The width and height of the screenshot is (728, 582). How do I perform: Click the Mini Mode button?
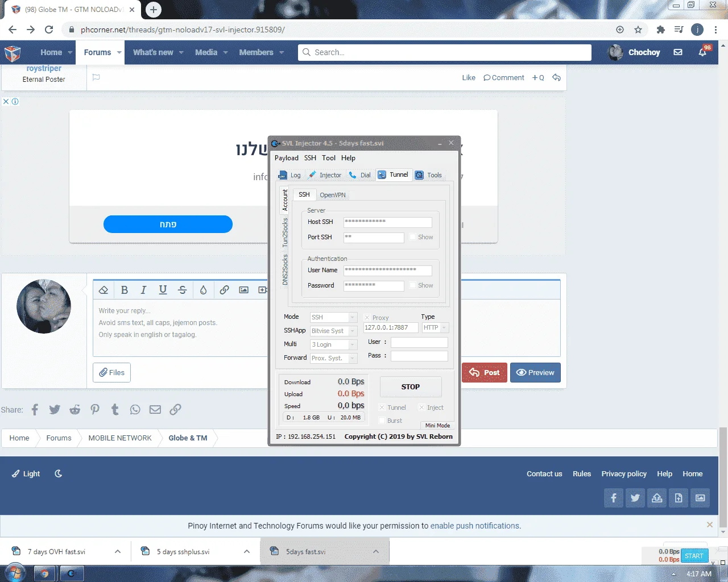pyautogui.click(x=437, y=425)
